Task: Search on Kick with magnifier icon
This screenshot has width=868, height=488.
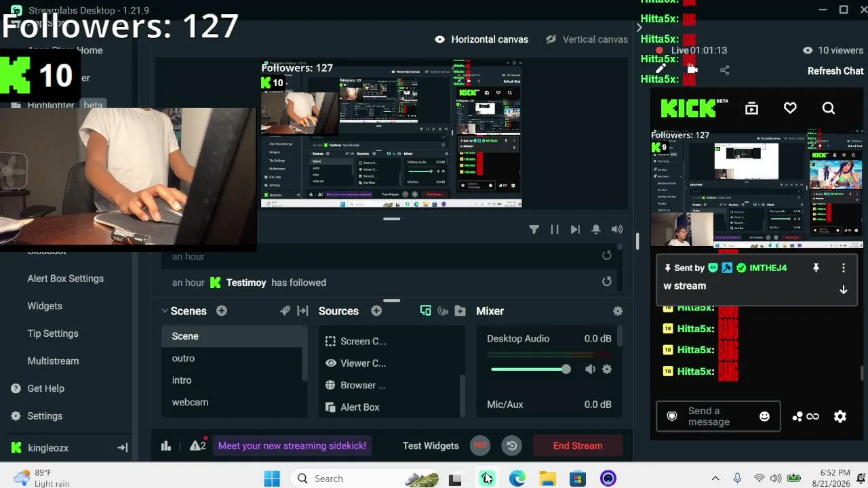Action: [x=829, y=108]
